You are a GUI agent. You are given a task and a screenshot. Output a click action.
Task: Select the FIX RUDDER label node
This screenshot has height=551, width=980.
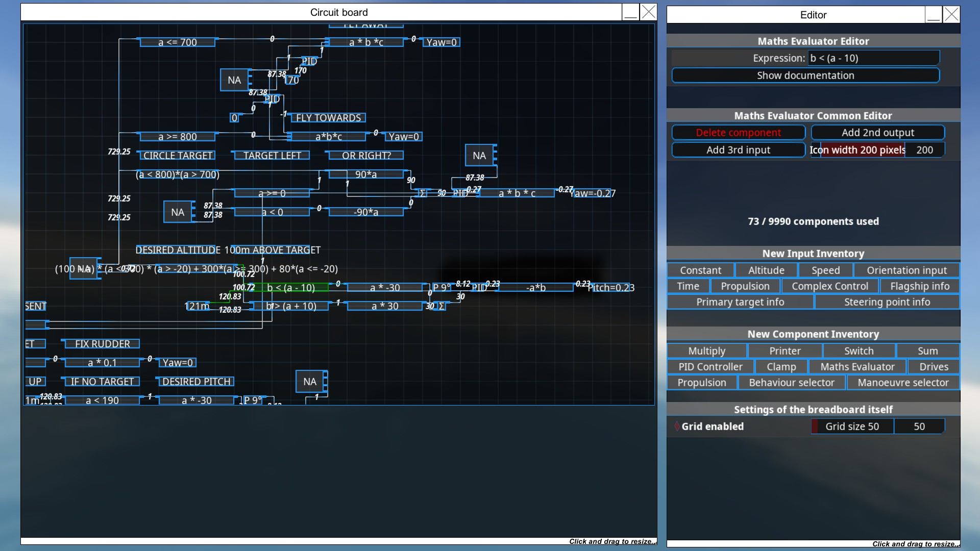tap(102, 344)
